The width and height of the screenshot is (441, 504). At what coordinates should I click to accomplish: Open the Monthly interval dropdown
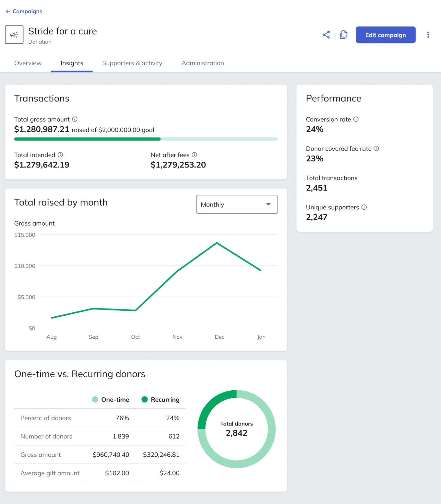click(237, 204)
